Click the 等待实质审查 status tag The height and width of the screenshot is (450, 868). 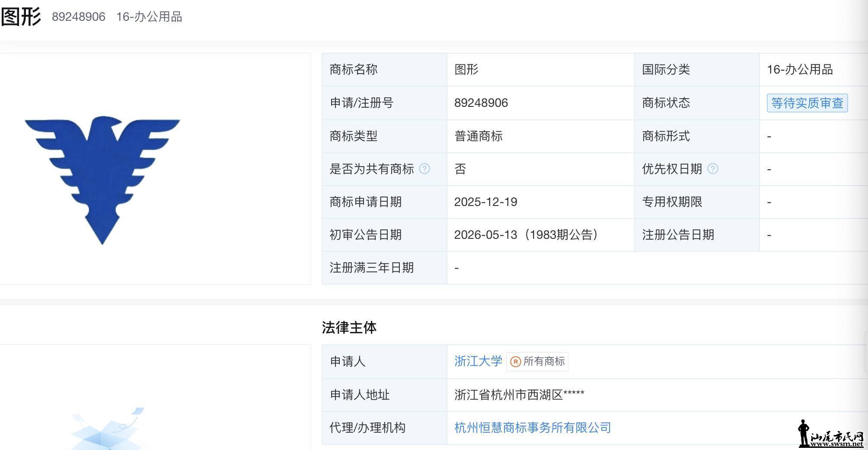pos(807,103)
